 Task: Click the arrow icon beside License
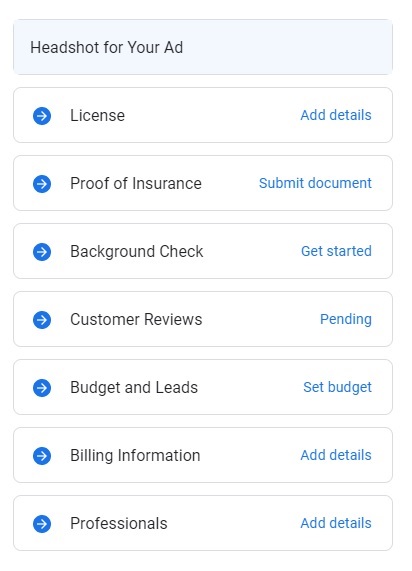(x=42, y=116)
